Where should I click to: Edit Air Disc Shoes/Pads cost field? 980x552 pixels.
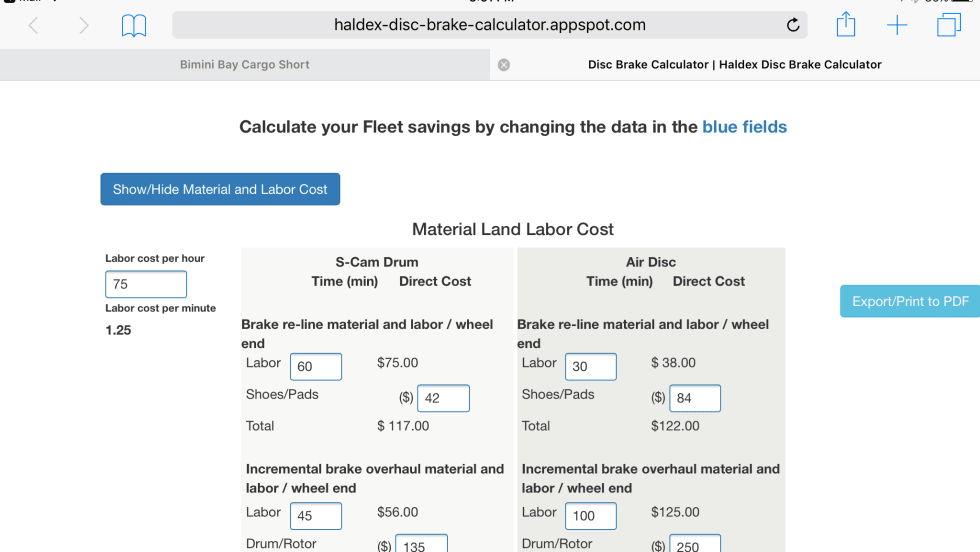(694, 398)
